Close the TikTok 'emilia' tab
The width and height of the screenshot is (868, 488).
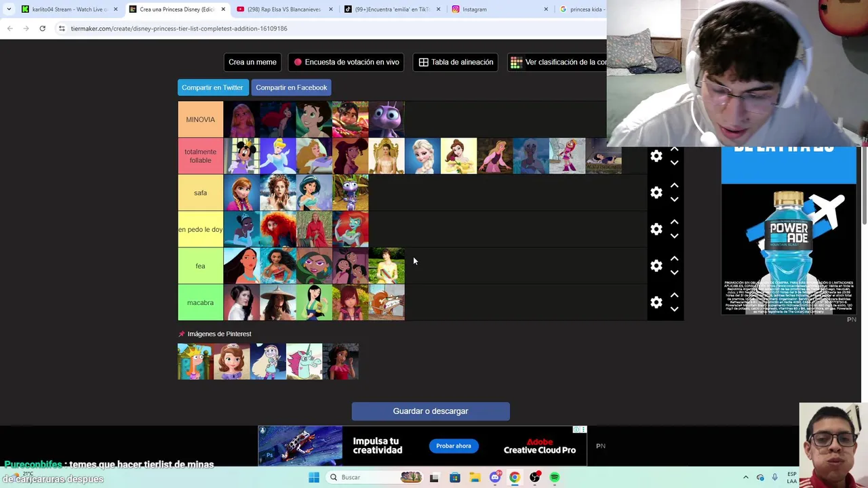tap(438, 9)
